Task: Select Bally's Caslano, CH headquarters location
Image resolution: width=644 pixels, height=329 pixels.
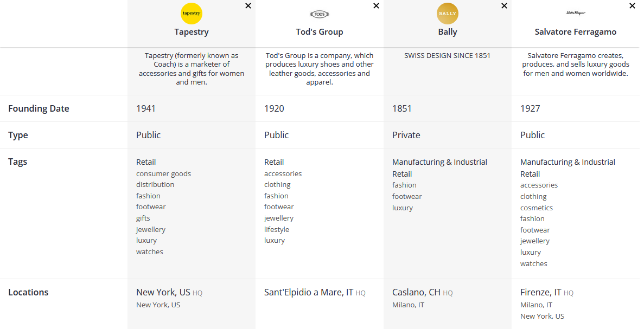Action: (x=416, y=293)
